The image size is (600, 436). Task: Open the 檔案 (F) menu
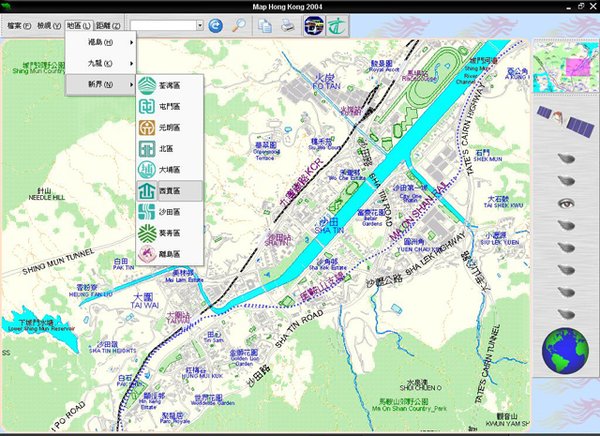click(x=19, y=24)
